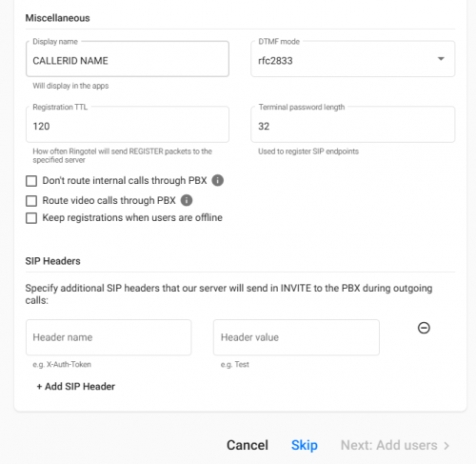Screen dimensions: 476x464
Task: Click info icon beside Route video calls
Action: (187, 200)
